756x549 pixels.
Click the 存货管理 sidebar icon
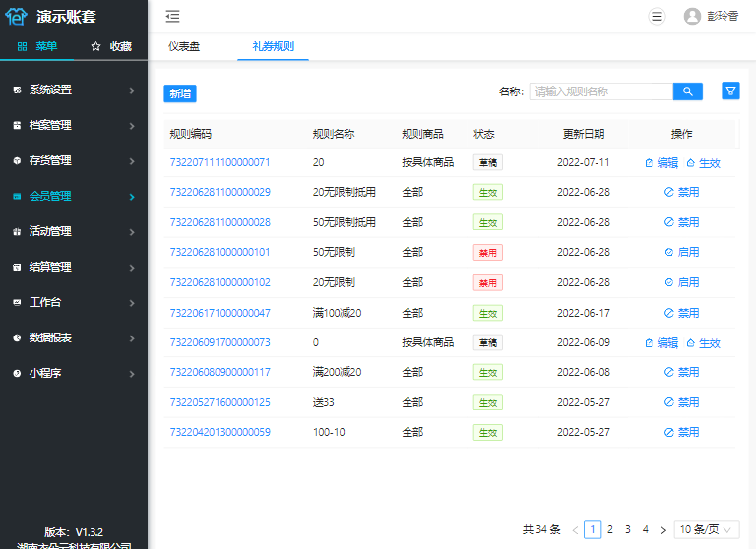[18, 161]
